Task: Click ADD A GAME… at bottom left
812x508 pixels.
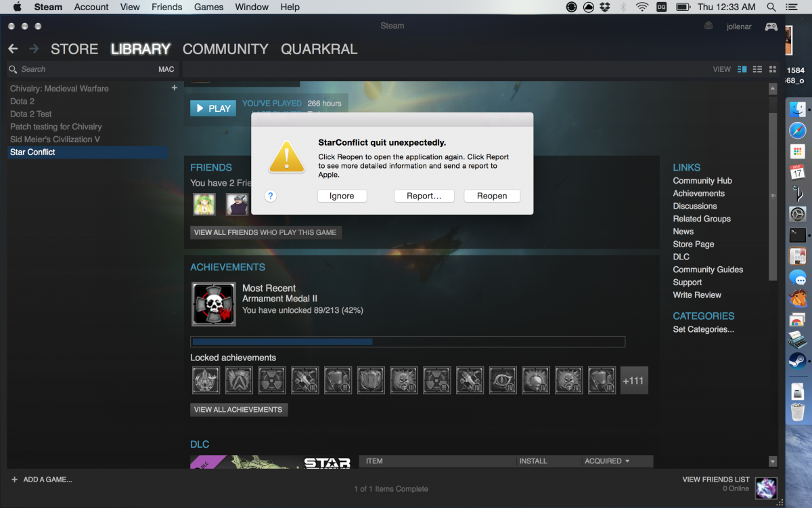Action: point(42,480)
